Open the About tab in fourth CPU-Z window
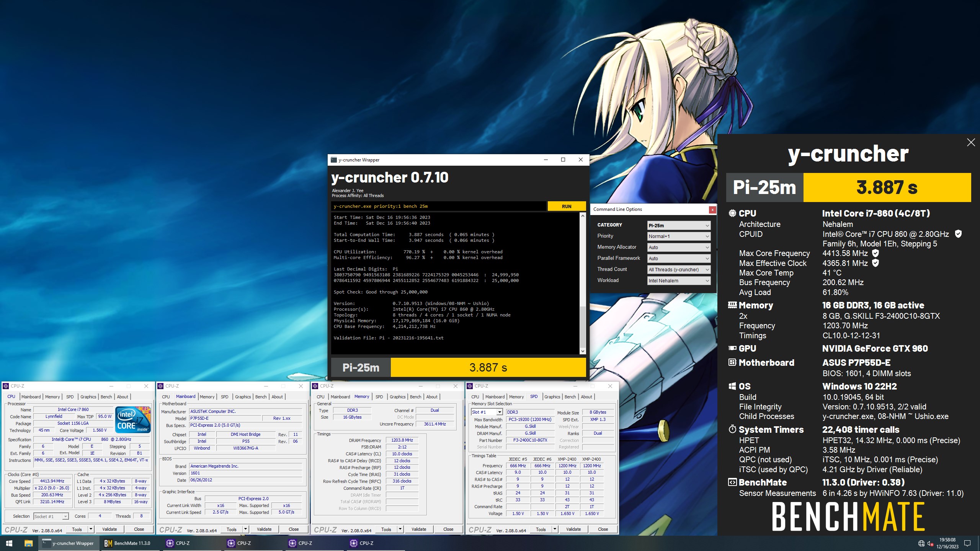 (x=586, y=397)
